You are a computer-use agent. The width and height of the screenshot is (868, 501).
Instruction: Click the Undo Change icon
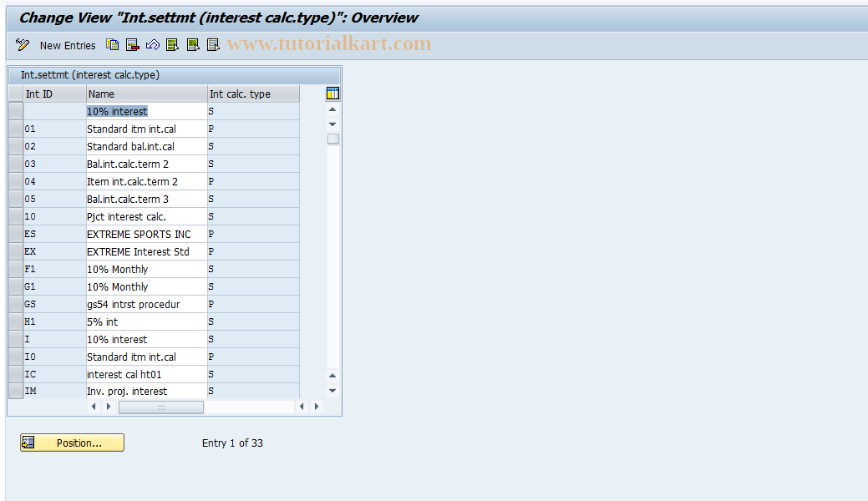coord(153,45)
